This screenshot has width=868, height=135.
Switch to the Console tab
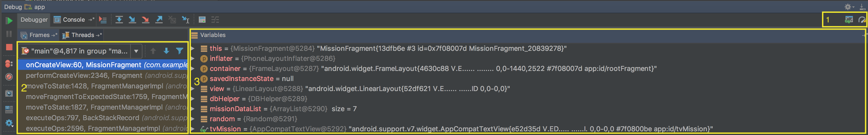[x=70, y=20]
